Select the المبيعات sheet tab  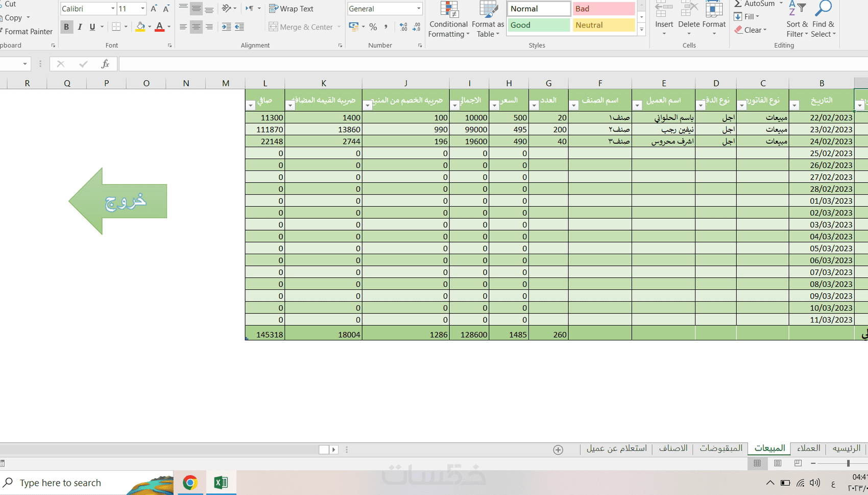[769, 448]
